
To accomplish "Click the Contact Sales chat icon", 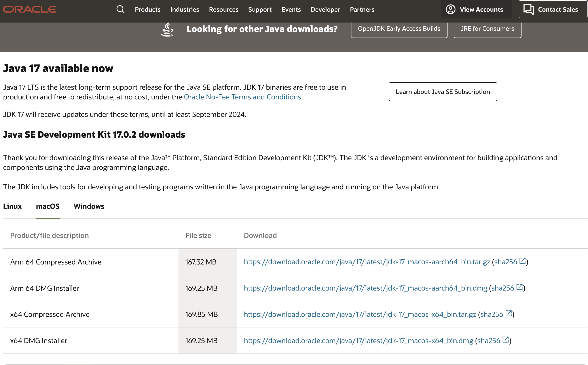I will [528, 10].
